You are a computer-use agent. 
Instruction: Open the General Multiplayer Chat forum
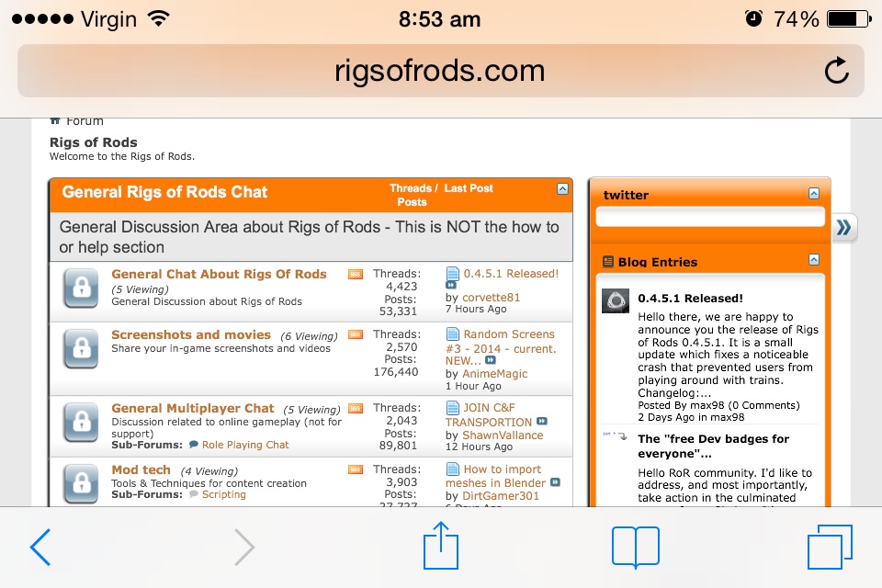192,409
